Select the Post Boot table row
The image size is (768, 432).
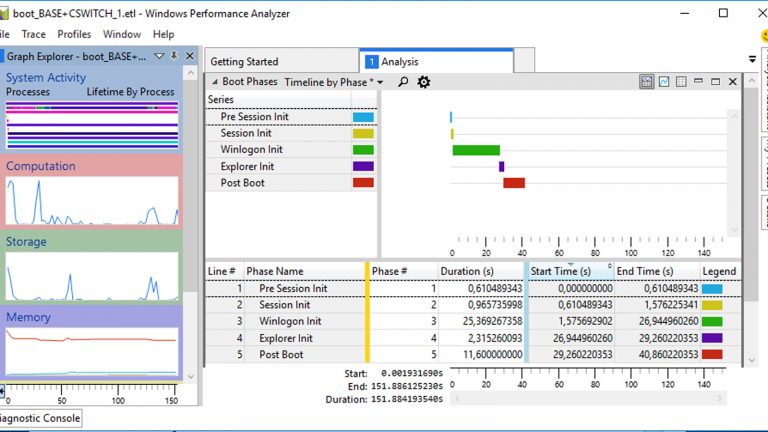pyautogui.click(x=281, y=354)
